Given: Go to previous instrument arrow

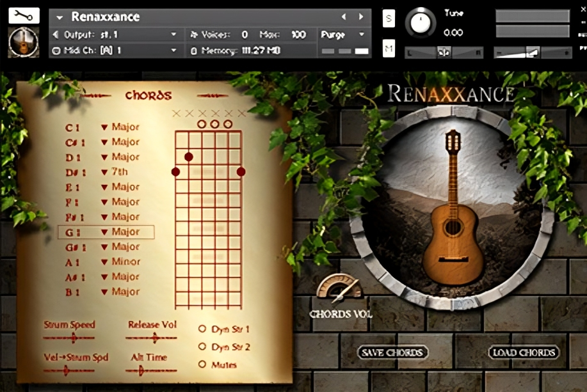Looking at the screenshot, I should tap(344, 17).
